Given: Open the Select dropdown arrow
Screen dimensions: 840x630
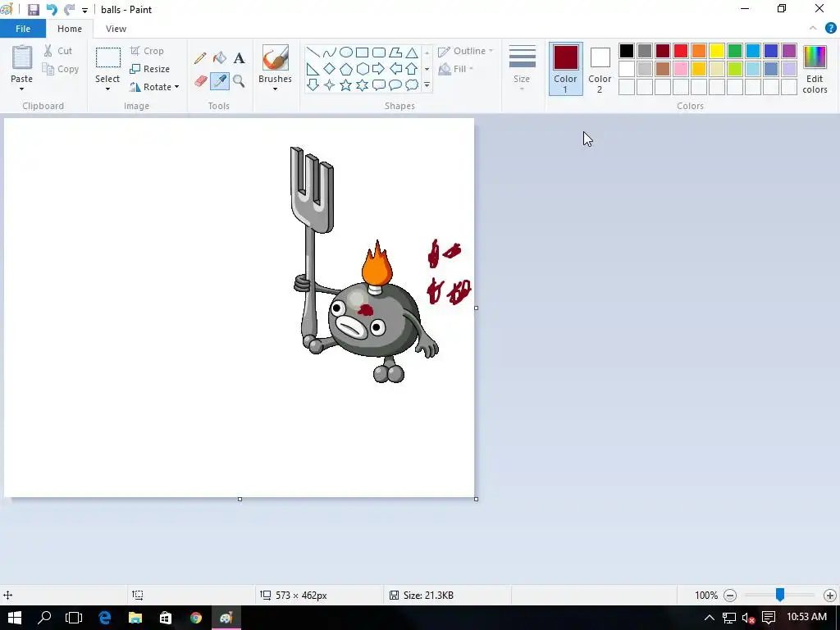Looking at the screenshot, I should [x=107, y=89].
